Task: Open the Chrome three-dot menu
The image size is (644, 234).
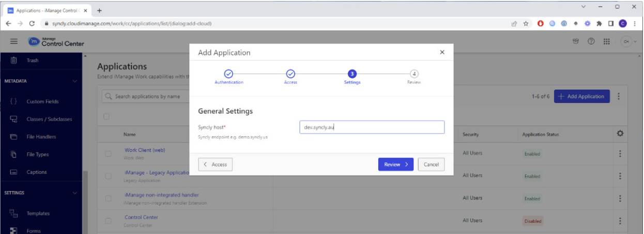Action: point(634,23)
